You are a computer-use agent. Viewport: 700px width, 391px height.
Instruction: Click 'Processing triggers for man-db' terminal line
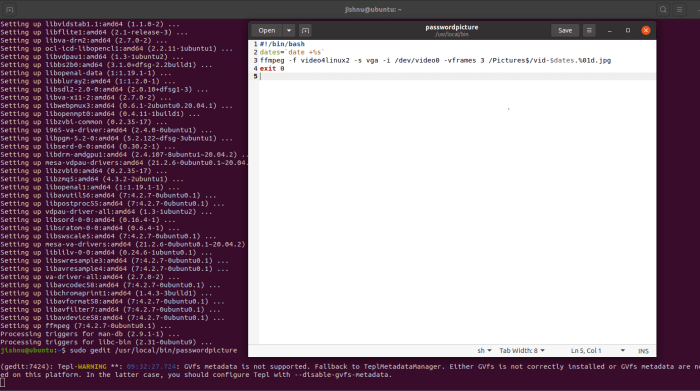90,334
